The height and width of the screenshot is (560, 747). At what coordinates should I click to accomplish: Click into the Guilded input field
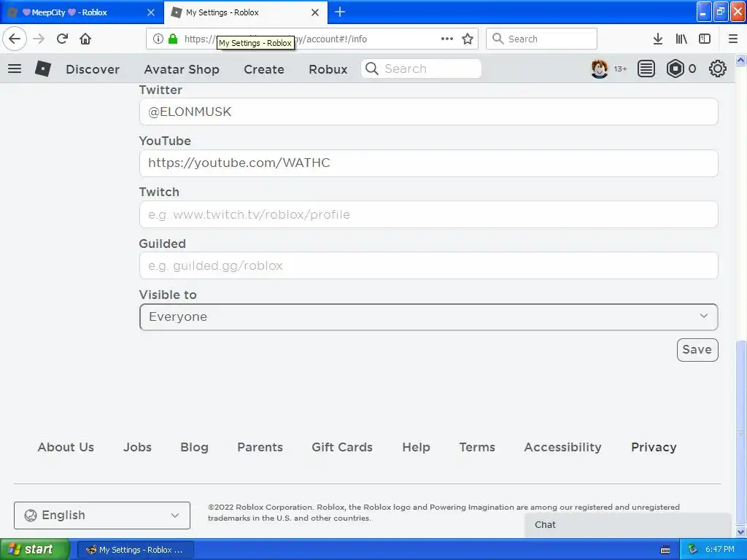(428, 265)
